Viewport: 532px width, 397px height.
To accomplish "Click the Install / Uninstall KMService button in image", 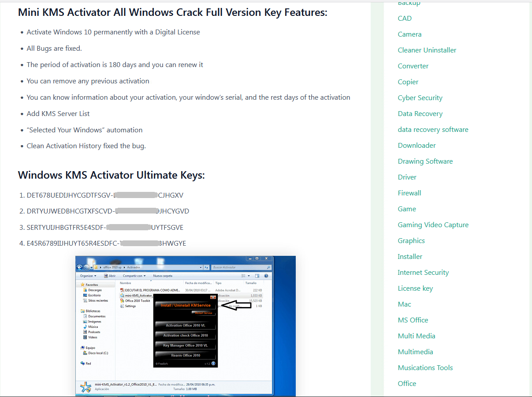I will pos(186,305).
